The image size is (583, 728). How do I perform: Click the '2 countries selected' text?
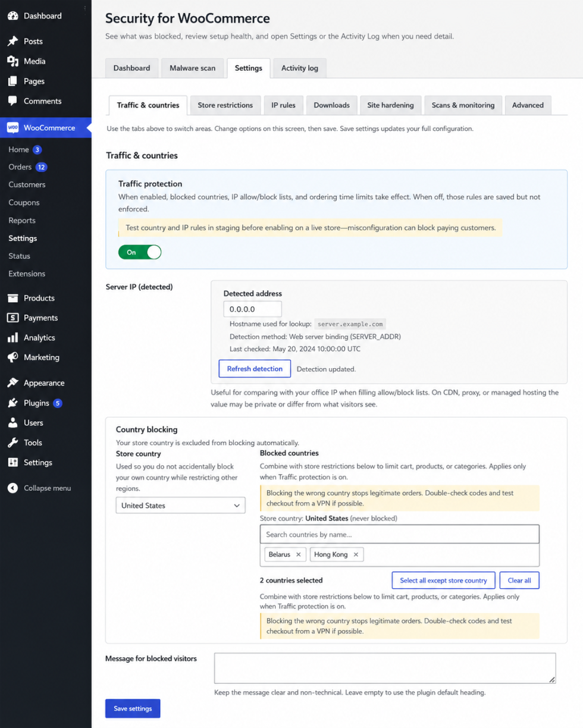(x=291, y=580)
